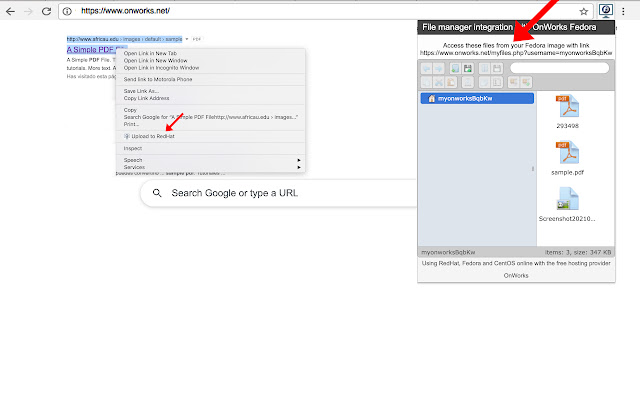Expand the Services submenu arrow

tap(299, 167)
